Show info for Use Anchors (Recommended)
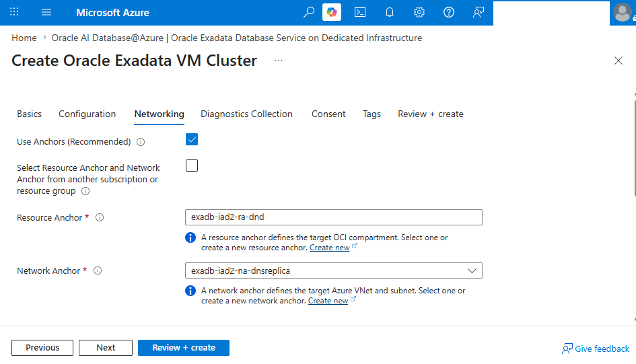636x364 pixels. 141,142
